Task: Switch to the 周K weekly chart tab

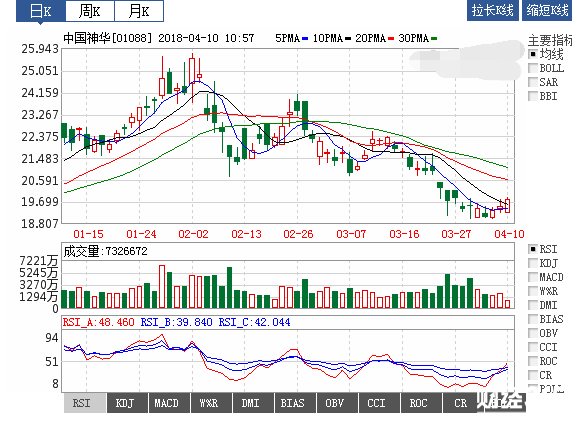Action: pyautogui.click(x=90, y=11)
